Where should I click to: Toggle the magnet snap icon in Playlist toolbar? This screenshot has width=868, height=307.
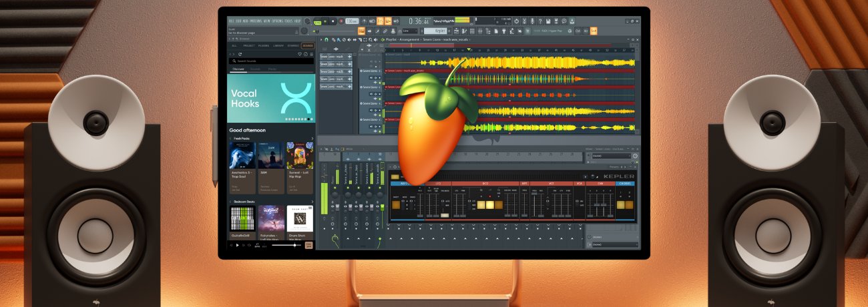click(327, 39)
